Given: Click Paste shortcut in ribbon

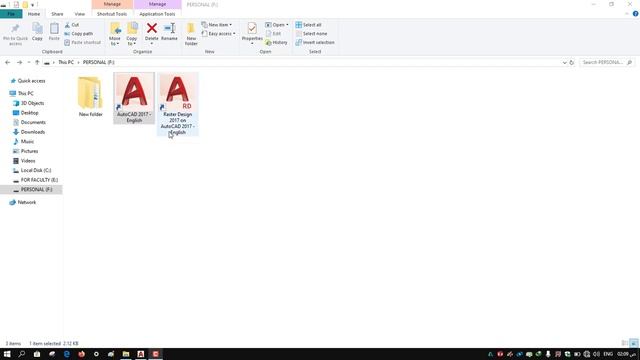Looking at the screenshot, I should (82, 42).
